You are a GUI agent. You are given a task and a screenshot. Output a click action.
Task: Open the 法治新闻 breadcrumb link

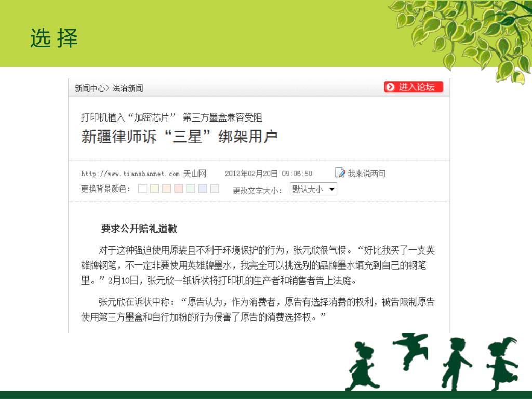click(128, 88)
